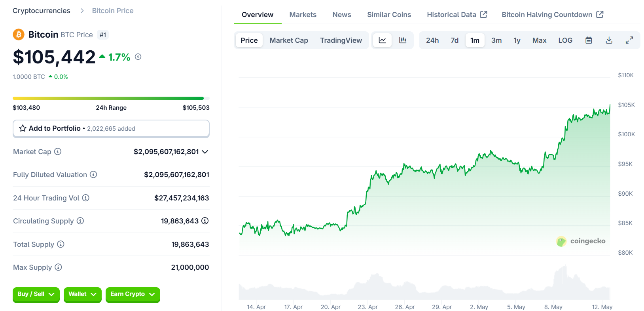Expand the Market Cap value chevron

point(205,152)
